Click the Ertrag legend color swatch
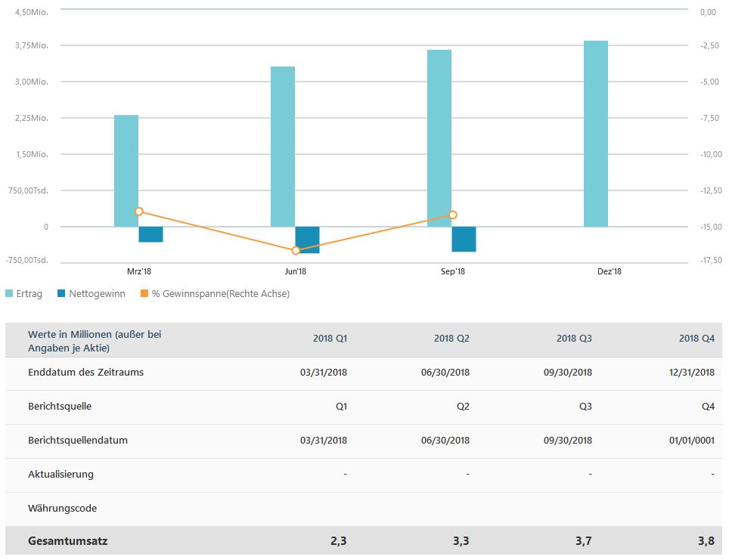Screen dimensions: 729x560 [9, 293]
